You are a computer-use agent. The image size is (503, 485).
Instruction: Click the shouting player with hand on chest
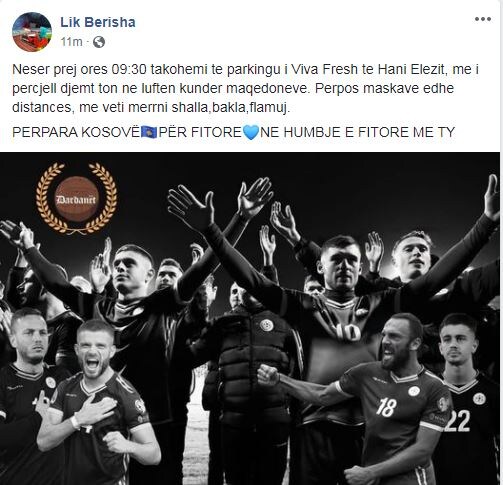pos(97,400)
